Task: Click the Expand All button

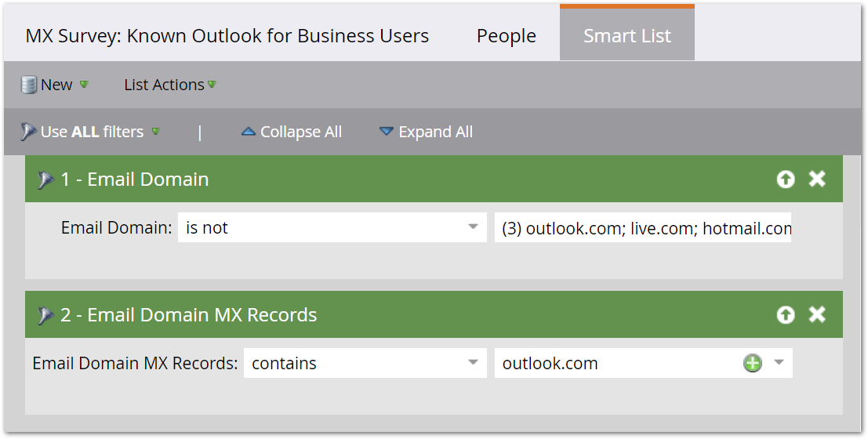Action: coord(426,132)
